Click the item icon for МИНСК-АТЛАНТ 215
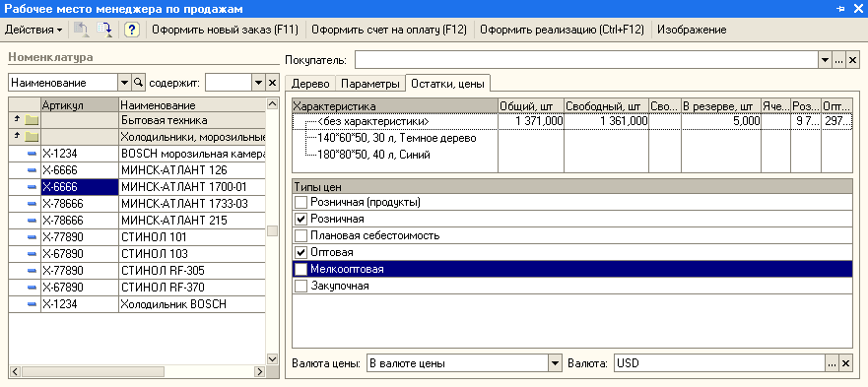Screen dimensions: 868x387 [x=33, y=221]
